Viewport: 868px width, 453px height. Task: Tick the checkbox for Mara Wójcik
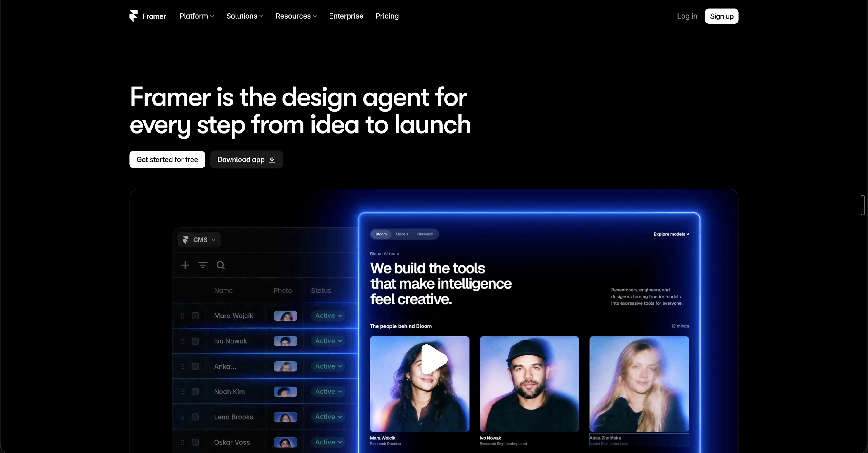(x=196, y=316)
